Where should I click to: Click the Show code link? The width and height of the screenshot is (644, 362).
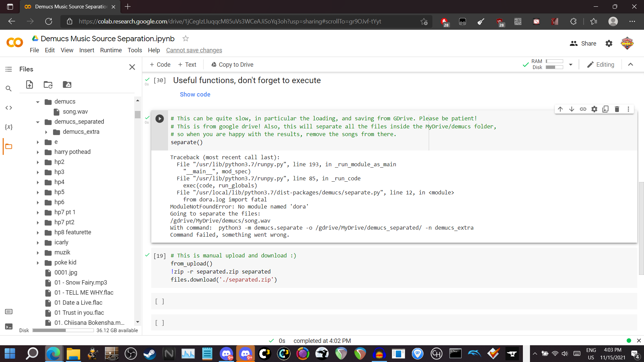point(195,95)
